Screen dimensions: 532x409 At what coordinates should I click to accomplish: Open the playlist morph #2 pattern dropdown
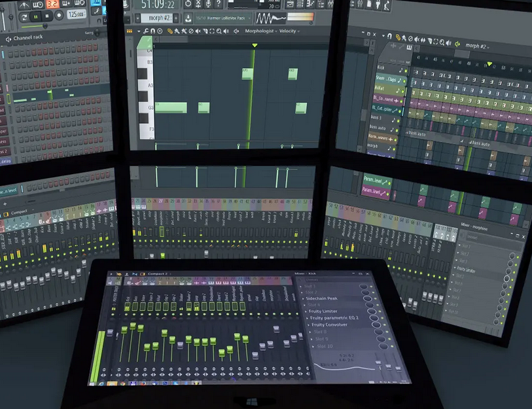(478, 46)
